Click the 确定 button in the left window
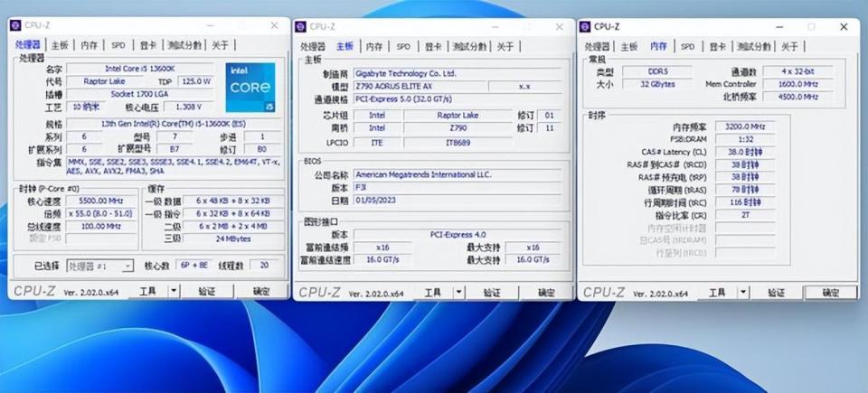The height and width of the screenshot is (393, 868). [x=260, y=291]
